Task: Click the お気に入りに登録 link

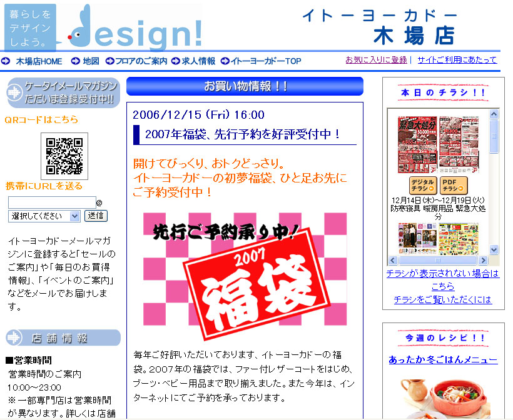Action: tap(376, 60)
